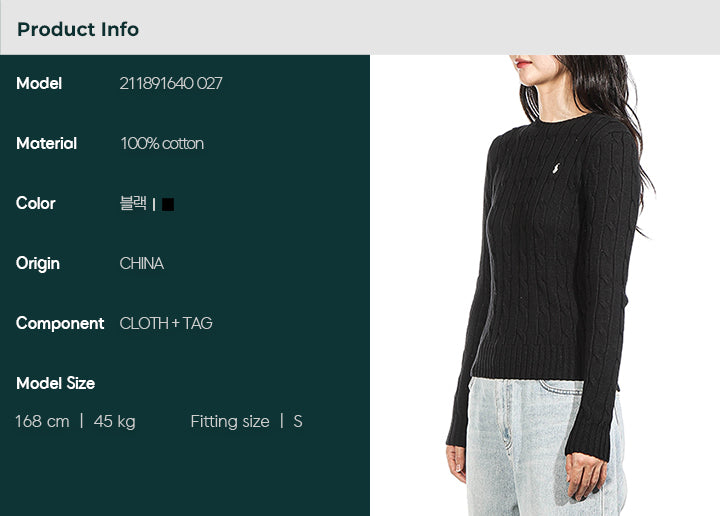Select the CHINA origin value

[141, 264]
